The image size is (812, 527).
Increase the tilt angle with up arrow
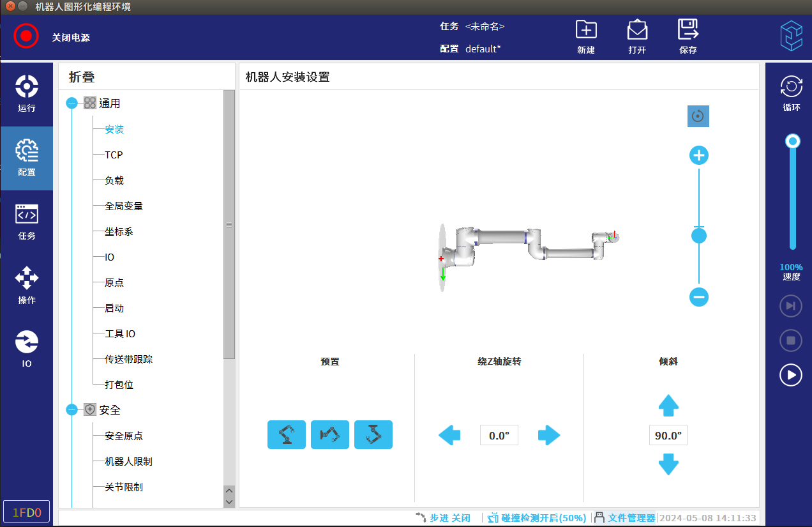tap(668, 405)
